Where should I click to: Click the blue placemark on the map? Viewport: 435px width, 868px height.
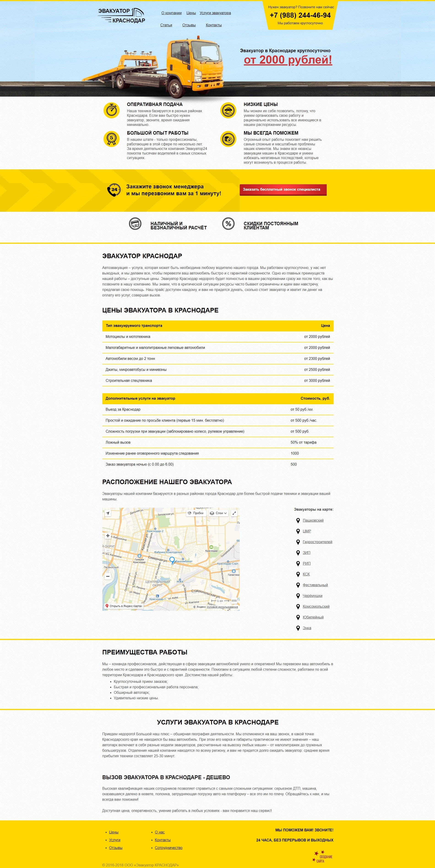pyautogui.click(x=172, y=560)
